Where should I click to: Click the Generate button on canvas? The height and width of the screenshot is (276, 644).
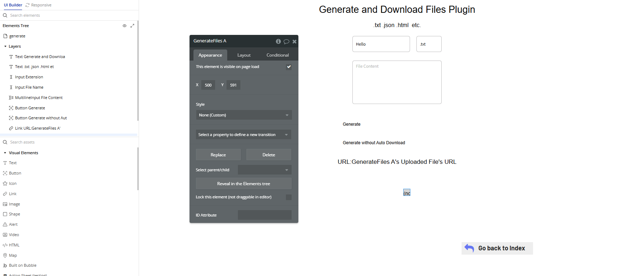pyautogui.click(x=352, y=124)
